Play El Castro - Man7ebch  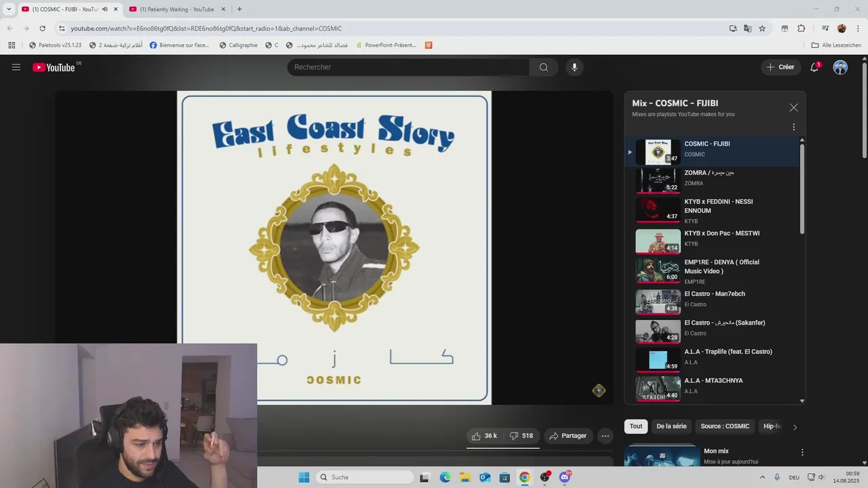712,301
